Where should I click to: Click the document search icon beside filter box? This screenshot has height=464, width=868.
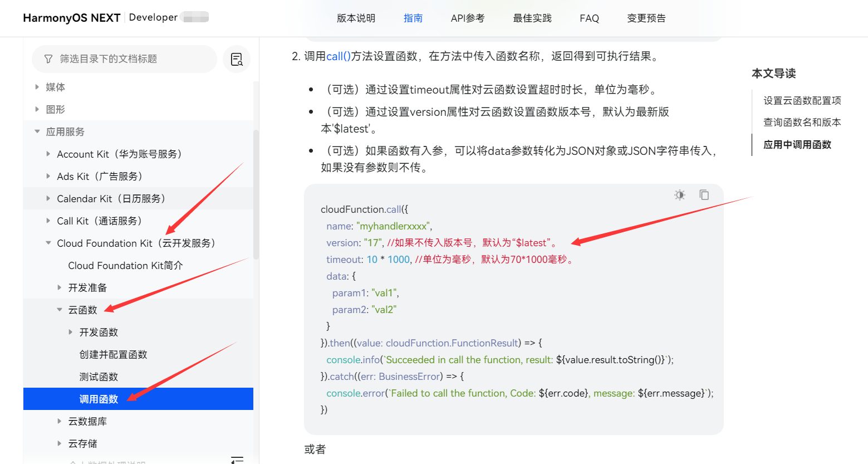tap(237, 59)
